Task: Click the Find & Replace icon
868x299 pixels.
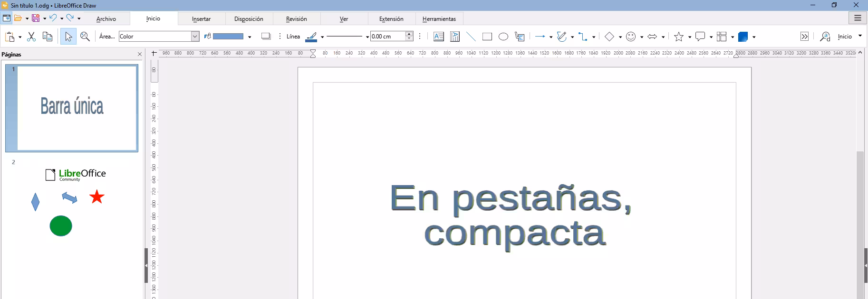Action: pos(825,37)
